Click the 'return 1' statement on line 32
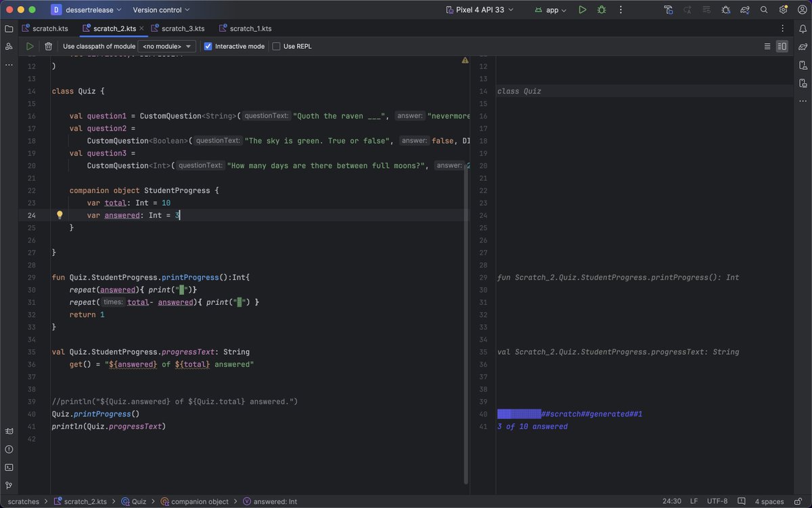 (87, 315)
